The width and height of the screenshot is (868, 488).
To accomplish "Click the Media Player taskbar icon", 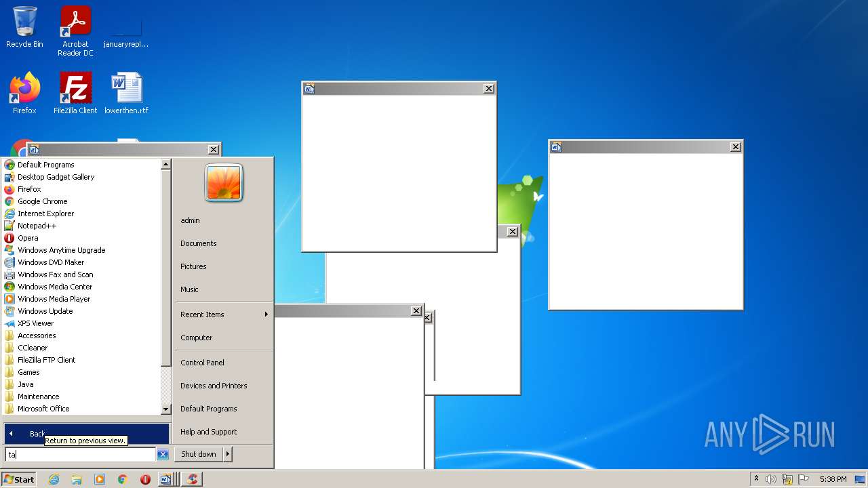I will click(x=100, y=479).
